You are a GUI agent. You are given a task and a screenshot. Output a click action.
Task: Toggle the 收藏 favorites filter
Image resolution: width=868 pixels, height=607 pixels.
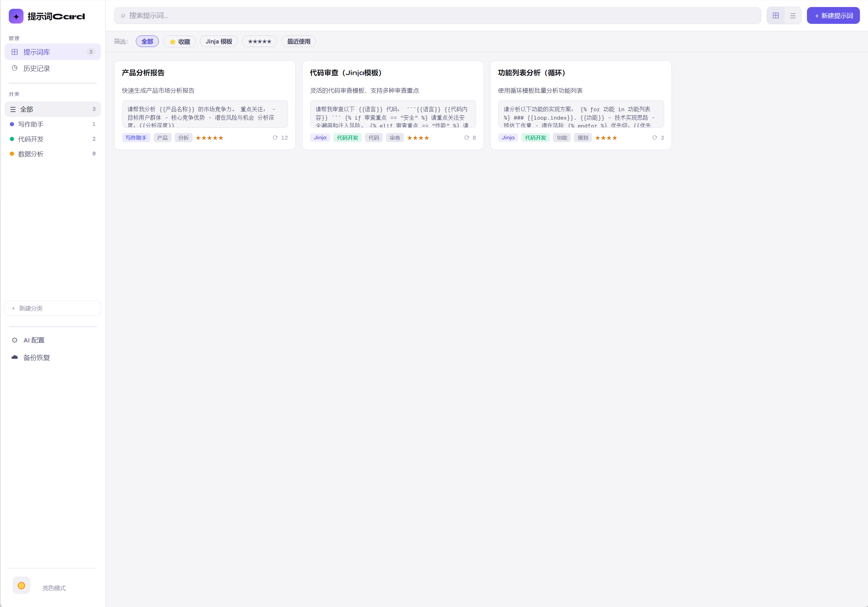(179, 41)
